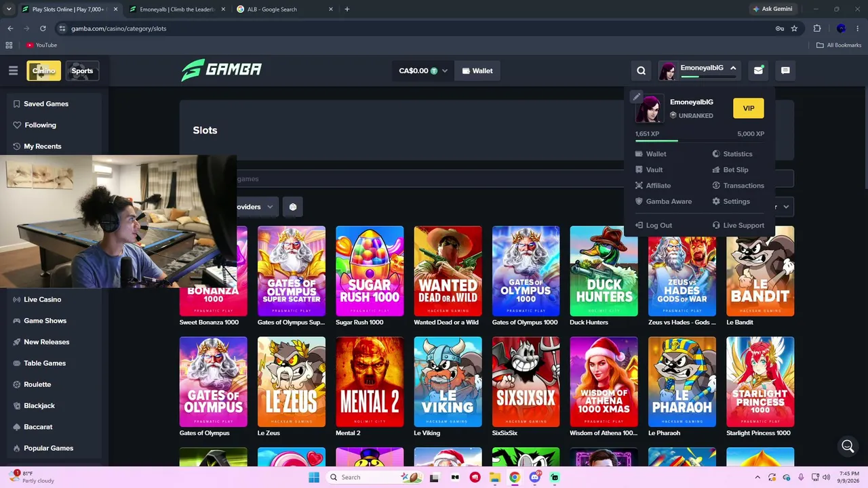
Task: Open Le Pharaoh game thumbnail
Action: click(682, 382)
